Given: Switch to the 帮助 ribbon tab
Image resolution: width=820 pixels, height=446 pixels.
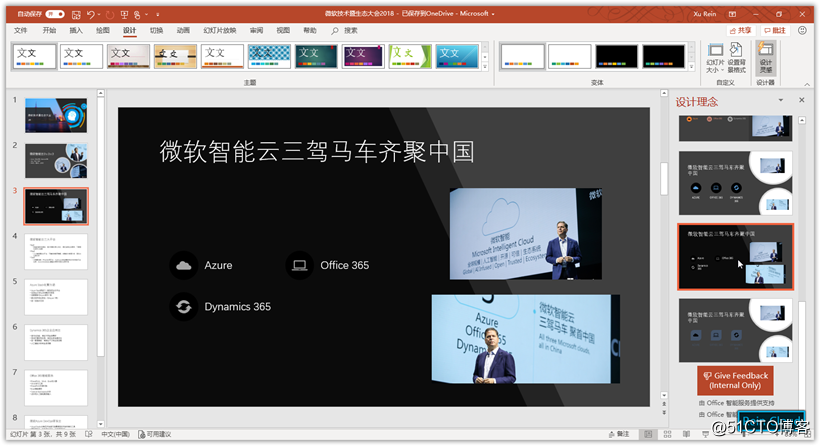Looking at the screenshot, I should (x=310, y=30).
